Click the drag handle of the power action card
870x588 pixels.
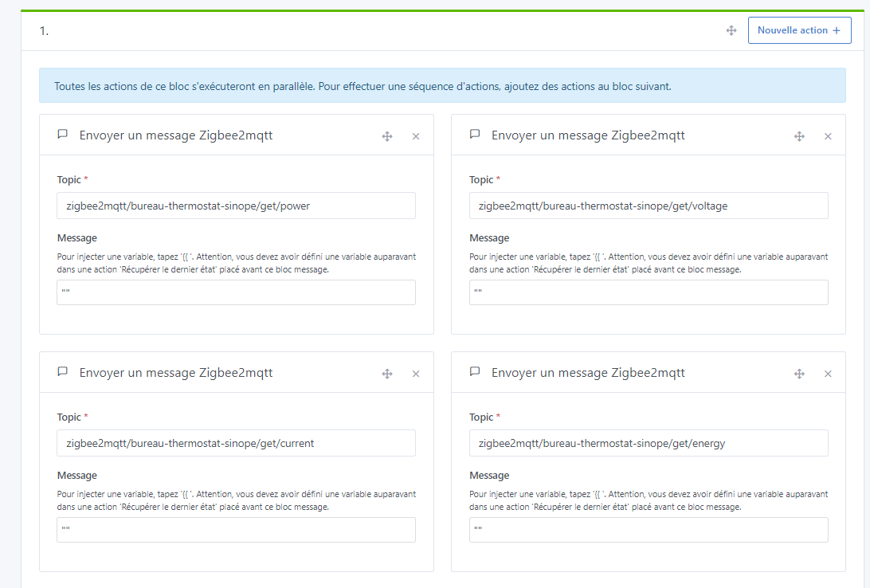coord(387,136)
